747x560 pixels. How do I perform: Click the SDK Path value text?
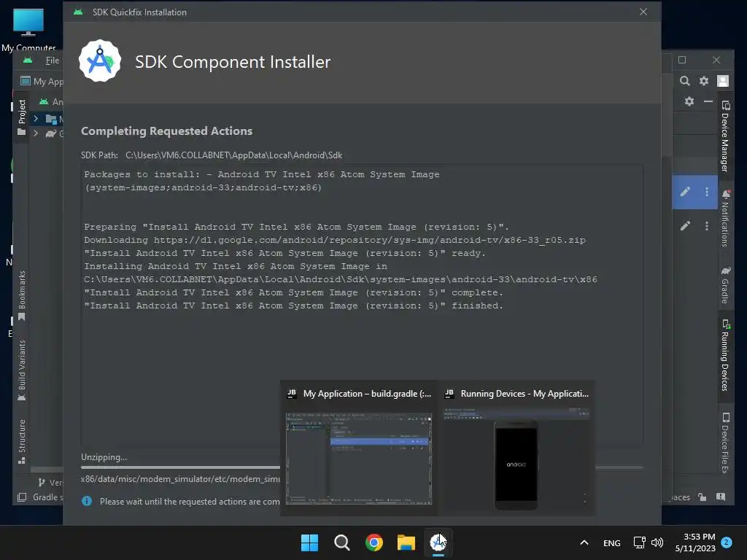tap(234, 155)
